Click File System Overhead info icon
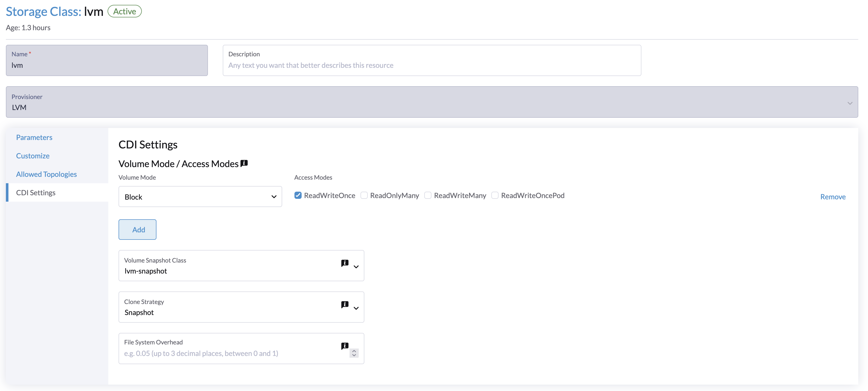 click(x=344, y=346)
